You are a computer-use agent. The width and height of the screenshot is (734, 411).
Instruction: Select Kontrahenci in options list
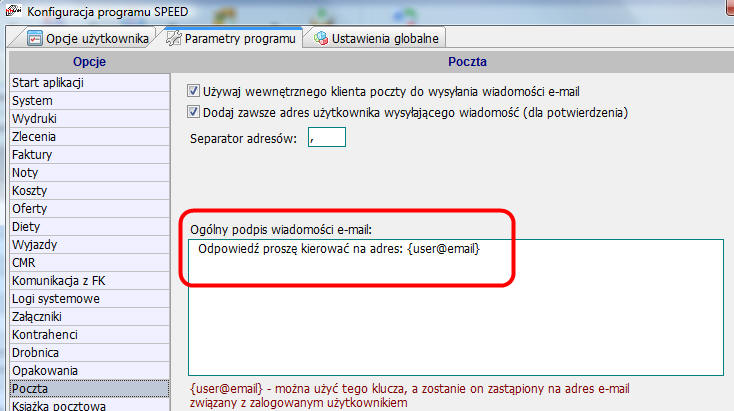(89, 335)
